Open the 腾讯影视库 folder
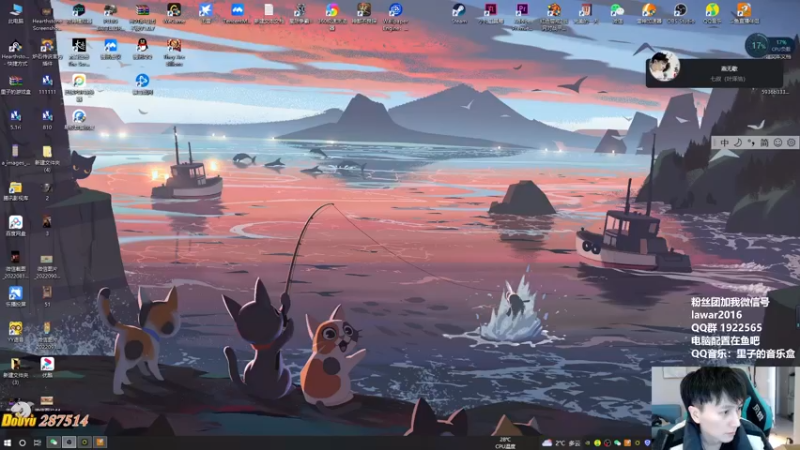The width and height of the screenshot is (800, 450). coord(15,190)
